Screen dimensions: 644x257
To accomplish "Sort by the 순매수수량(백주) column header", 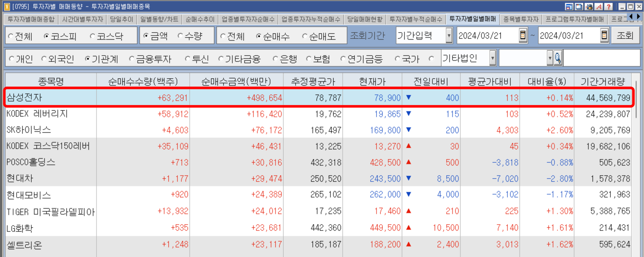I will [x=143, y=81].
